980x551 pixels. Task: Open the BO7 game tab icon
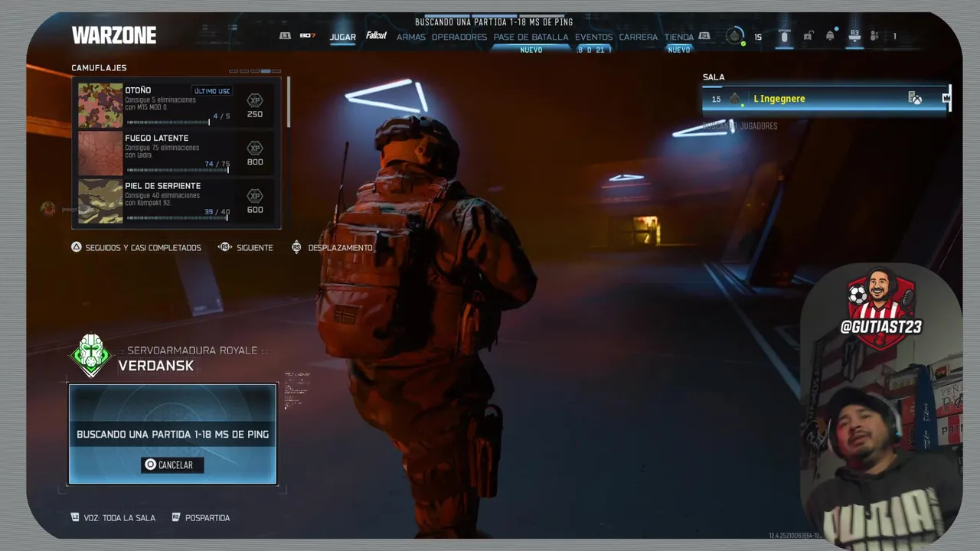(307, 36)
